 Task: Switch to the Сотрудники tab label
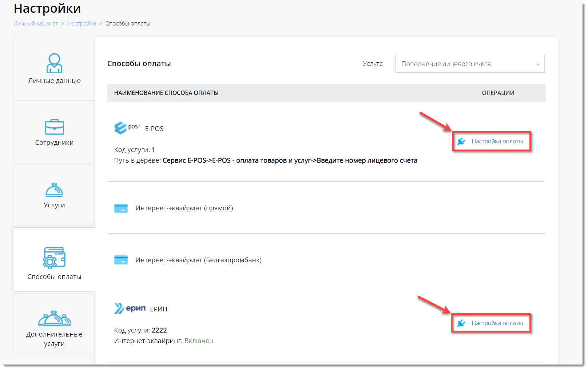click(54, 143)
